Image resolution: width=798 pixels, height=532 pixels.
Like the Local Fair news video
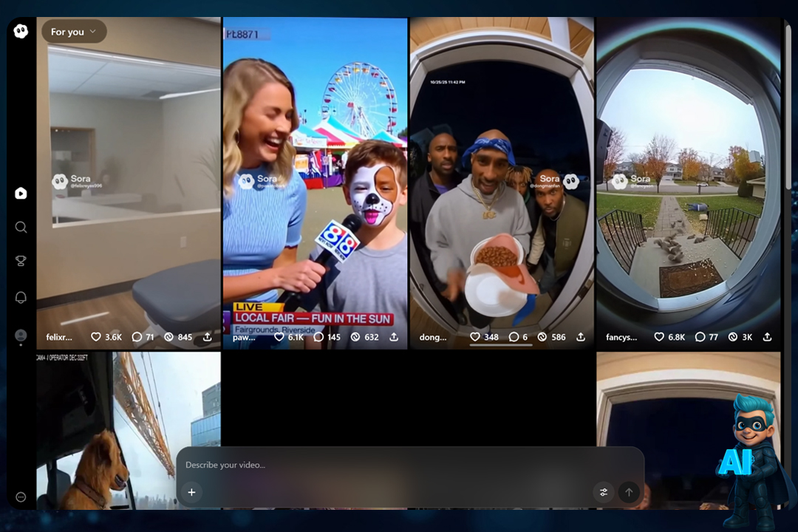click(279, 337)
